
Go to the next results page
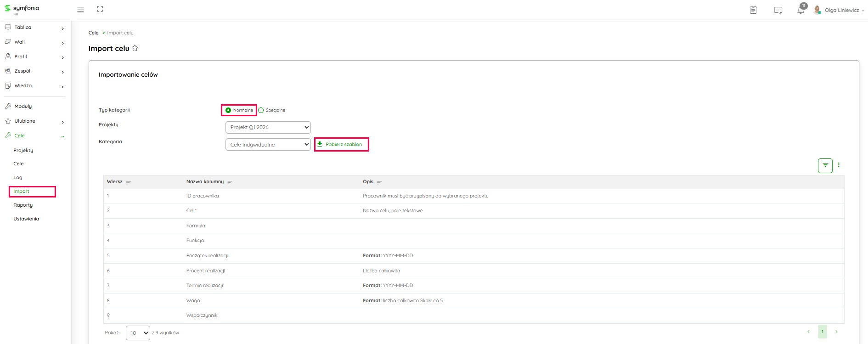836,332
